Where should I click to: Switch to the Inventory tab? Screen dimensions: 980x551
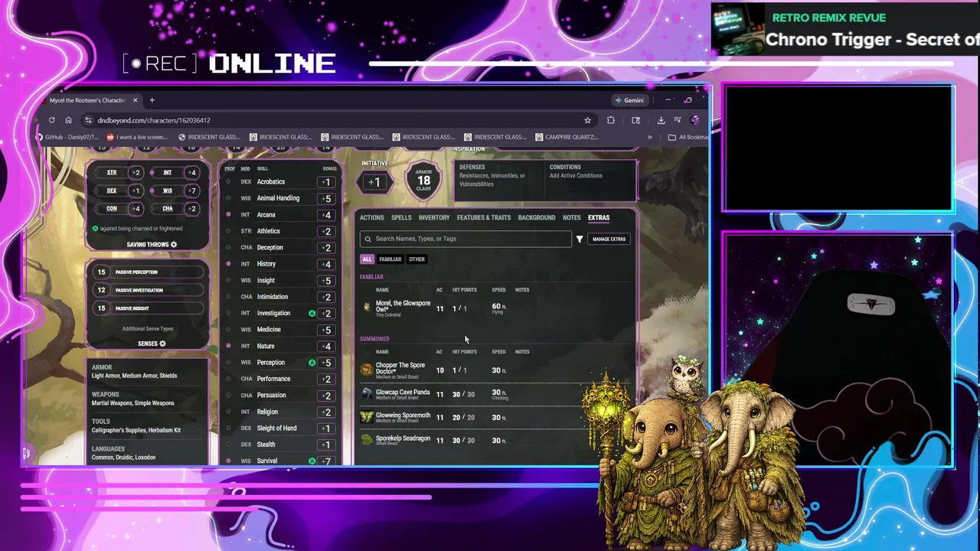[434, 217]
